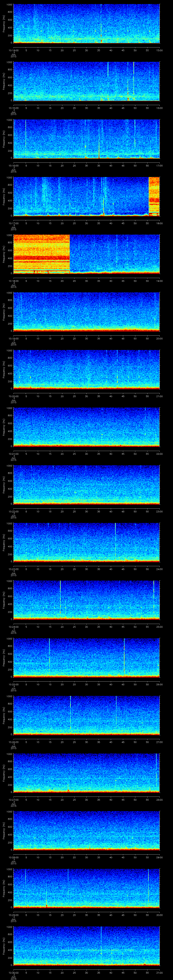Click the 17:00 end time label
The image size is (173, 980).
pyautogui.click(x=160, y=166)
